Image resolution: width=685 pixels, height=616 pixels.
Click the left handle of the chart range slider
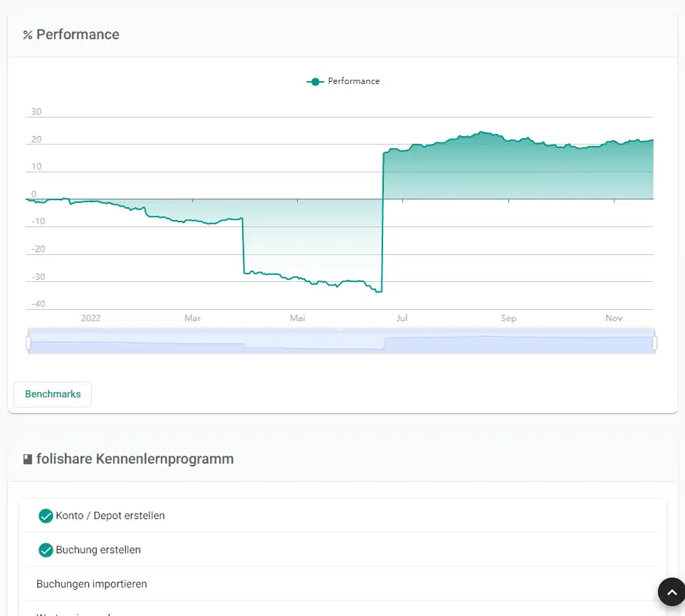(x=28, y=343)
